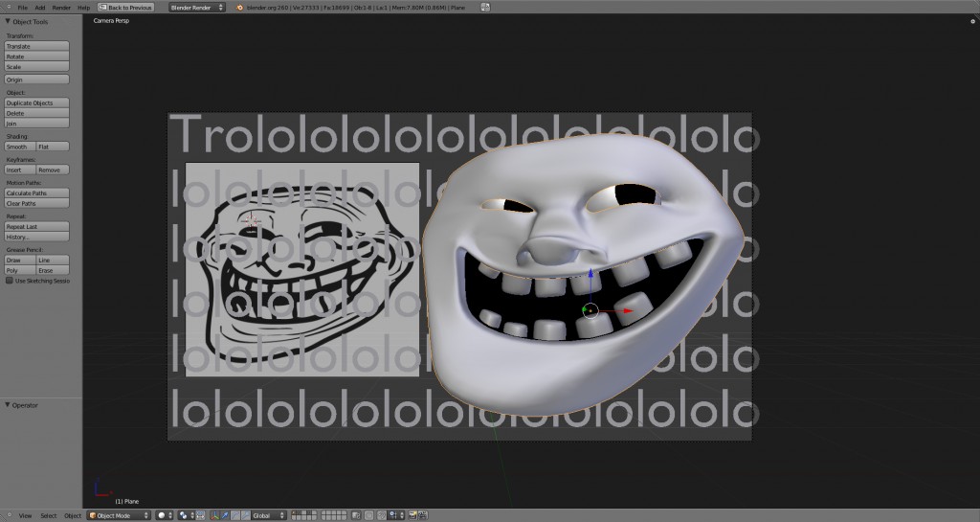Select a layer in the second layer block
Viewport: 980px width, 522px height.
(334, 515)
